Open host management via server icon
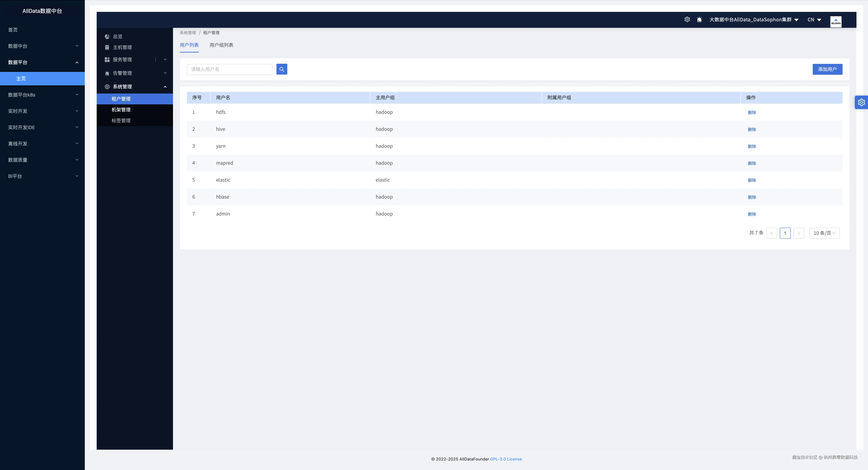Viewport: 868px width, 470px height. (107, 47)
